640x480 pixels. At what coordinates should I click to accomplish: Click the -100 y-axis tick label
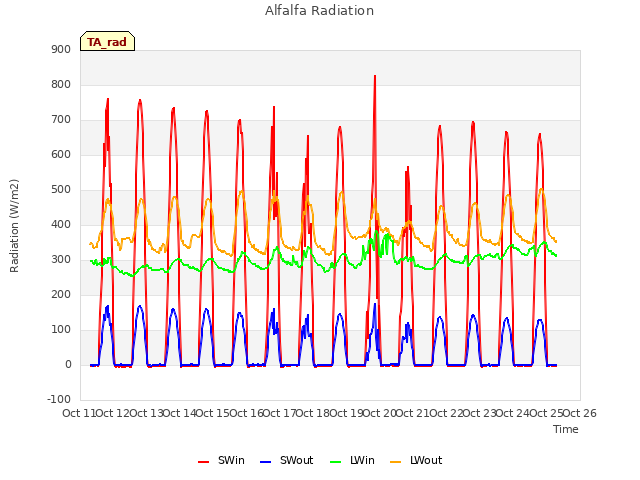coord(59,399)
